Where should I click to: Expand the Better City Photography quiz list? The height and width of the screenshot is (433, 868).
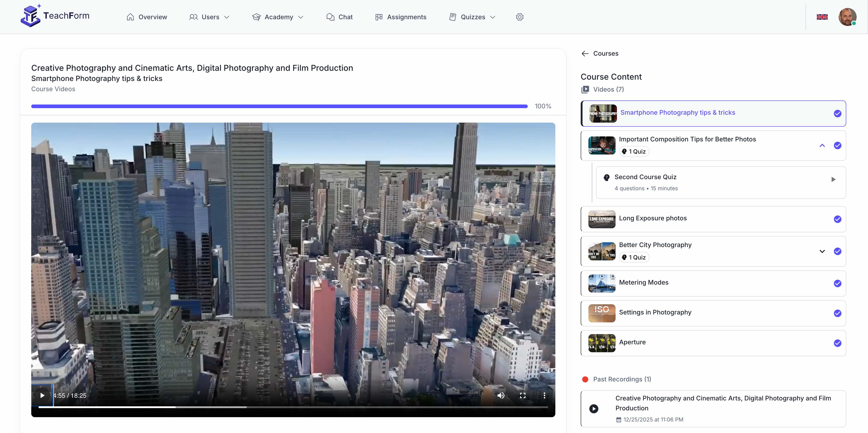822,251
